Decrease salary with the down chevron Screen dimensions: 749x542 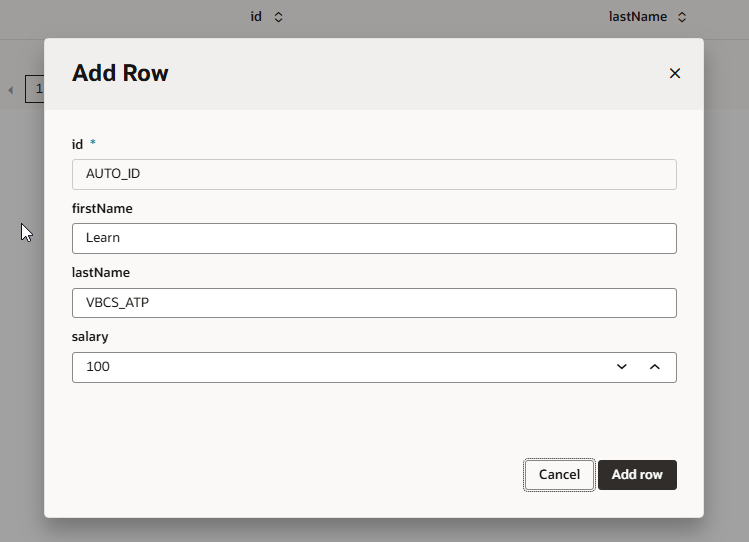622,367
